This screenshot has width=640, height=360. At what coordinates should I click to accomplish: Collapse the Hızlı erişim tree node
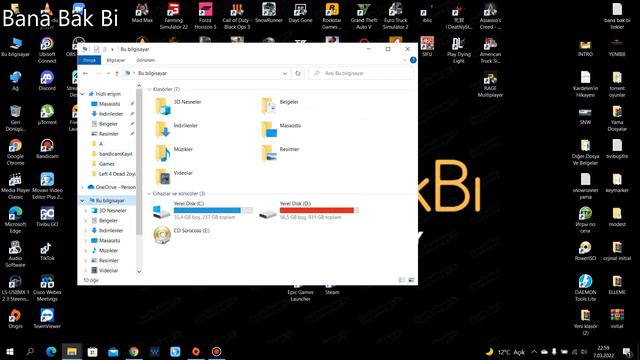point(83,94)
